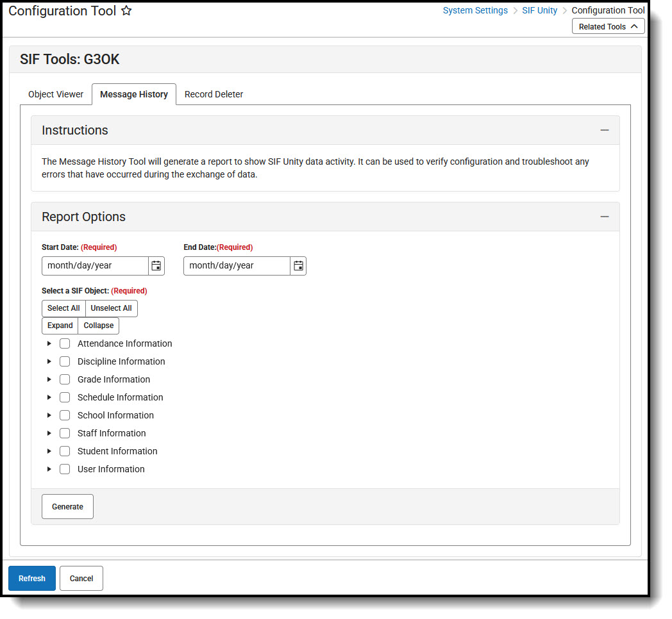Expand the Discipline Information tree node
Viewport: 672px width, 619px height.
tap(49, 361)
